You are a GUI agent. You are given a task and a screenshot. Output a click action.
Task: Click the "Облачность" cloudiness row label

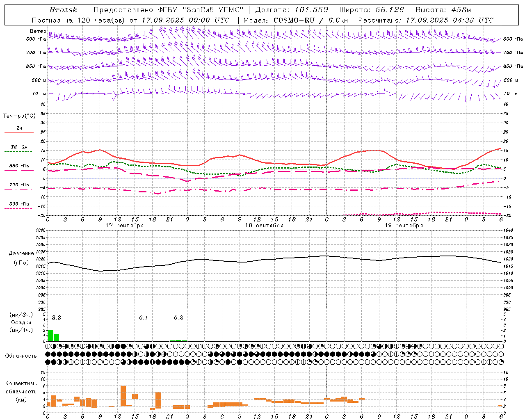pyautogui.click(x=21, y=356)
